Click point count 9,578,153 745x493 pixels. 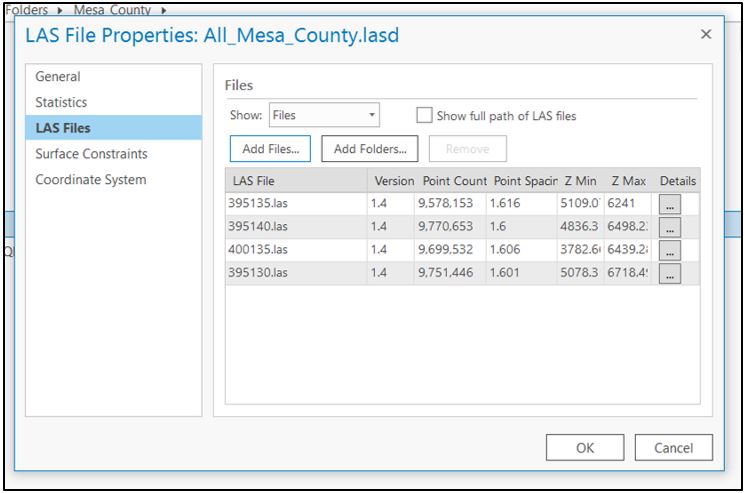tap(445, 203)
